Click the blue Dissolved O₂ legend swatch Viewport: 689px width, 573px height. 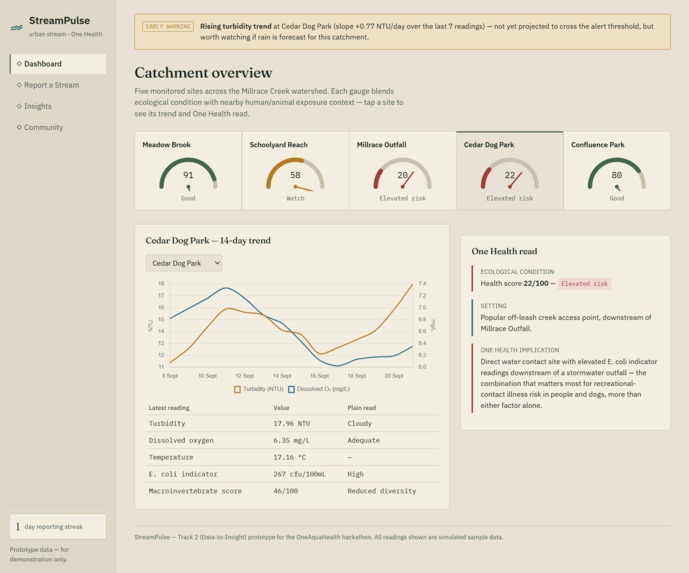point(291,389)
